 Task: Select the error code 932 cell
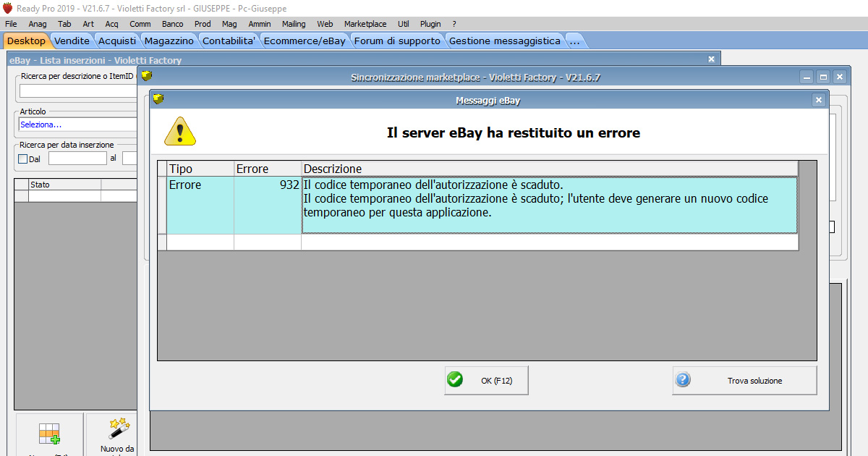(268, 205)
